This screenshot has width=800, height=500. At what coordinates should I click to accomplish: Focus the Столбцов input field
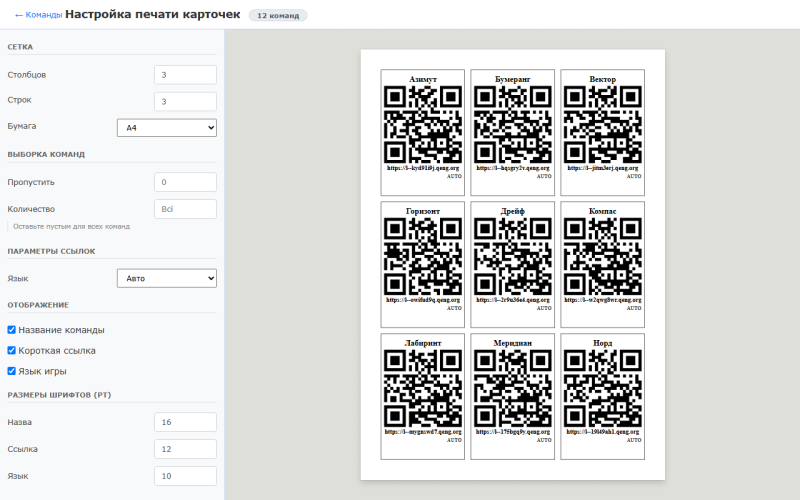tap(185, 74)
